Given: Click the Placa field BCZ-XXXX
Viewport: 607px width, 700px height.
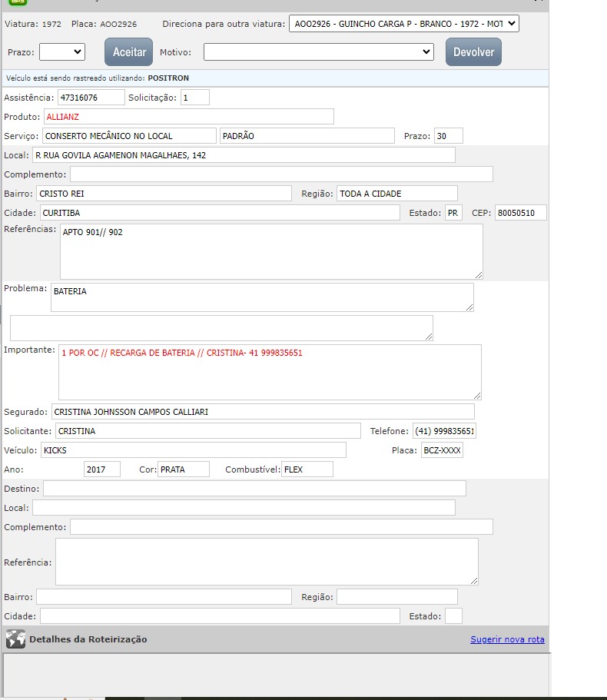Looking at the screenshot, I should coord(442,450).
